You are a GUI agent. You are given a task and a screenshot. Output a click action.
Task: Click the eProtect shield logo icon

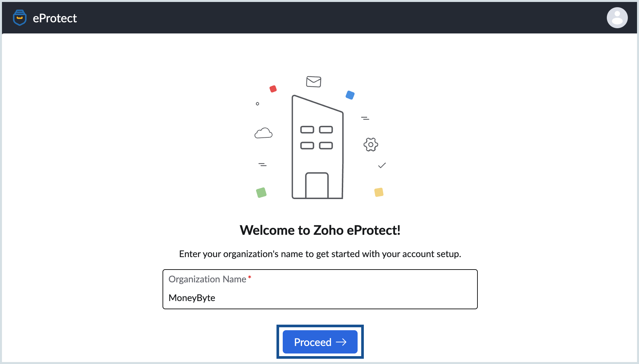click(20, 18)
